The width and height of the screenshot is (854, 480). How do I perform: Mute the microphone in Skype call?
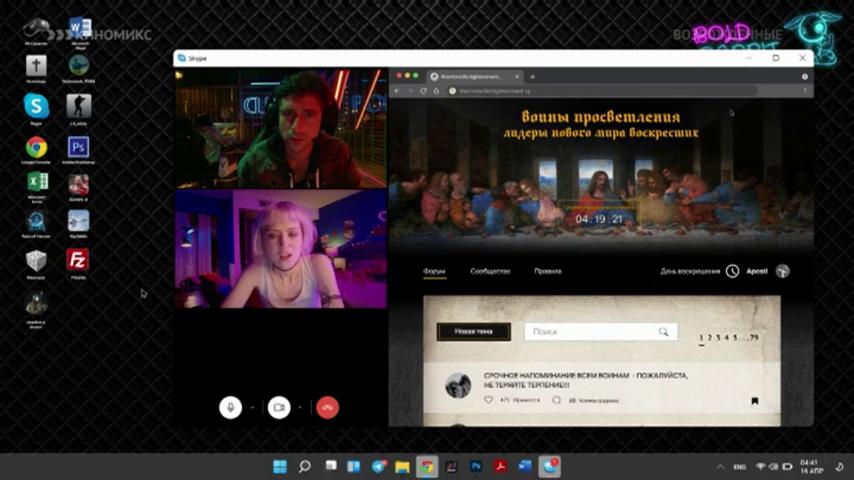(230, 408)
